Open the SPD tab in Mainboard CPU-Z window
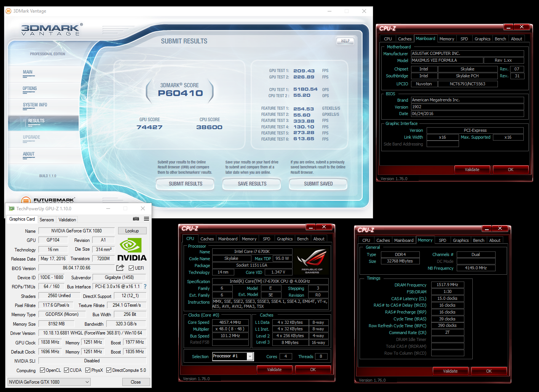Viewport: 539px width, 392px height. pos(464,39)
